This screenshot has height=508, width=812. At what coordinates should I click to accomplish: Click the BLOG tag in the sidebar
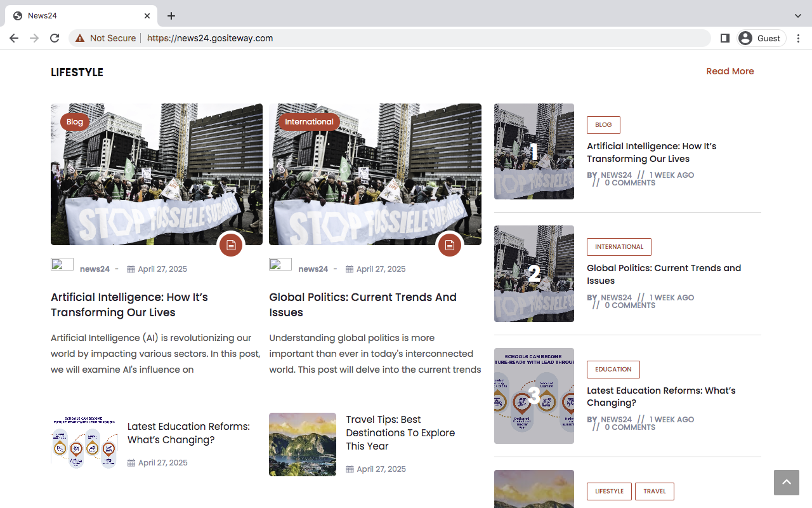pyautogui.click(x=603, y=125)
